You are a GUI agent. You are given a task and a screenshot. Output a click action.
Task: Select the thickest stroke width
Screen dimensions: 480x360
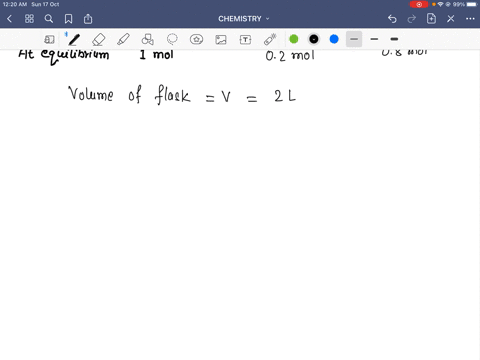[394, 39]
